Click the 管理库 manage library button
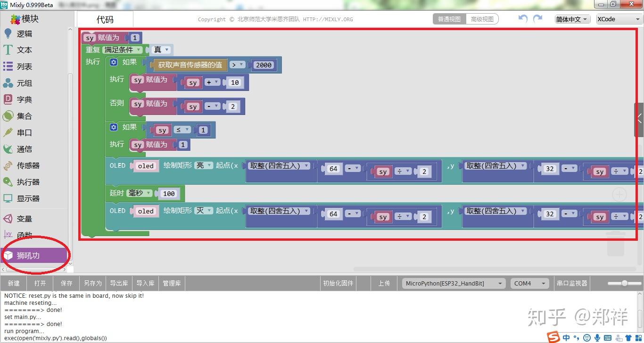This screenshot has width=644, height=343. (x=172, y=283)
